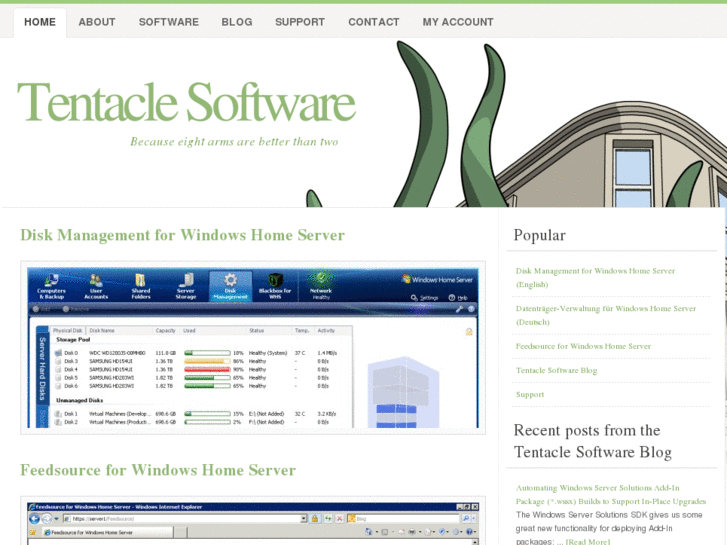Click the Feedsource for Windows Home Server browser tab
Viewport: 727px width, 545px height.
pos(108,532)
